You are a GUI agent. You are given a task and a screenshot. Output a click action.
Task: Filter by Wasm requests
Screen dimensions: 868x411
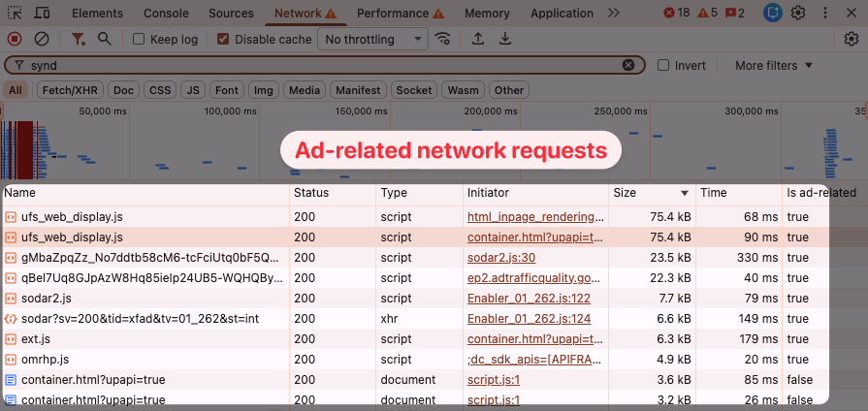464,90
